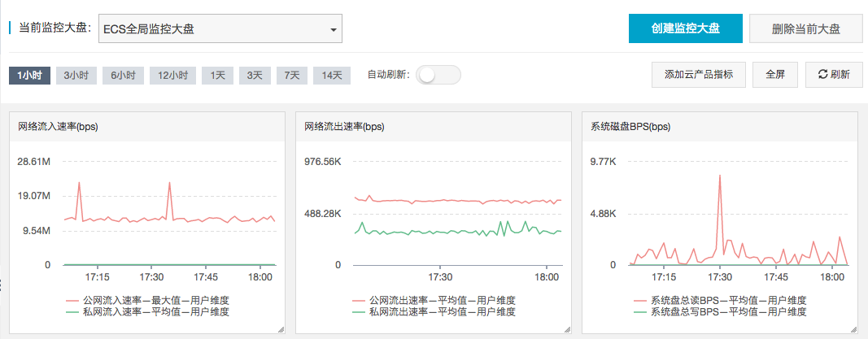Select the 7天 time range
The image size is (868, 339).
click(x=292, y=76)
